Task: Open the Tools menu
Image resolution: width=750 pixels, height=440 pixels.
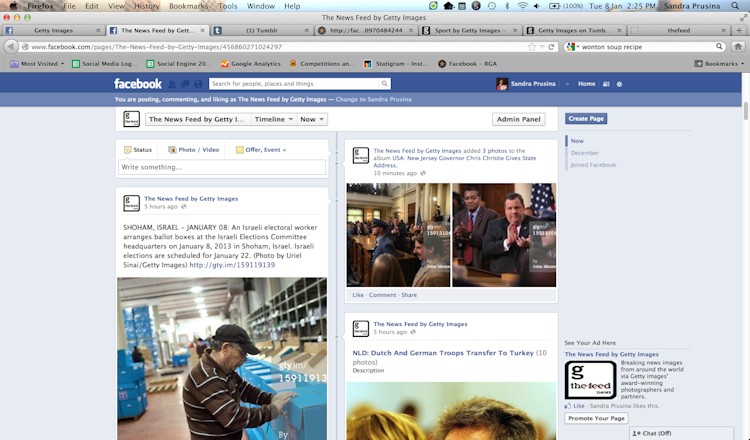Action: [x=228, y=6]
